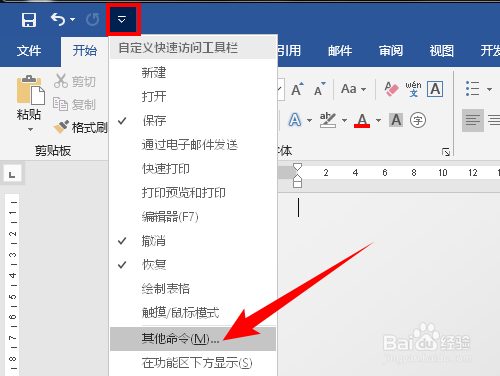
Task: Click the horizontal ruler at 8
Action: [x=414, y=173]
